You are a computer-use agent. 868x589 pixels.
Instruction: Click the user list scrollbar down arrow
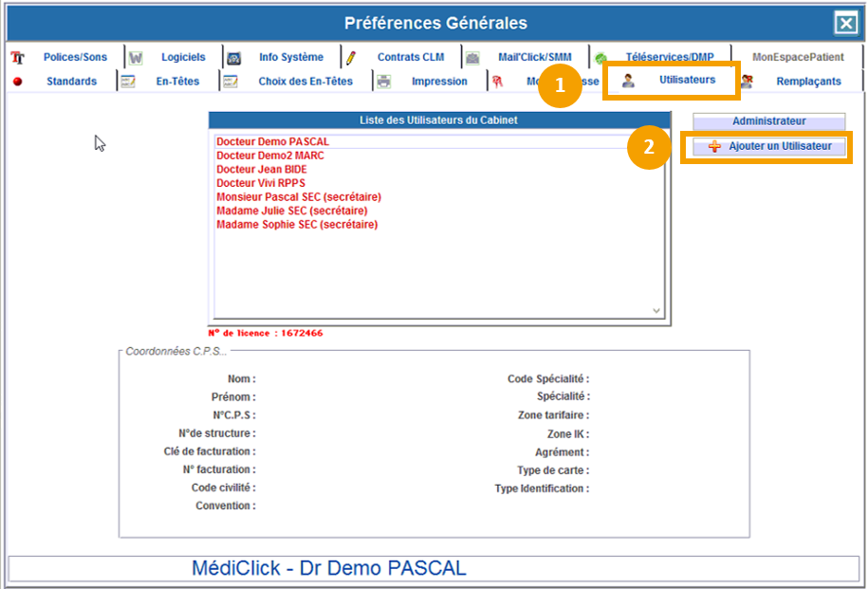point(656,310)
